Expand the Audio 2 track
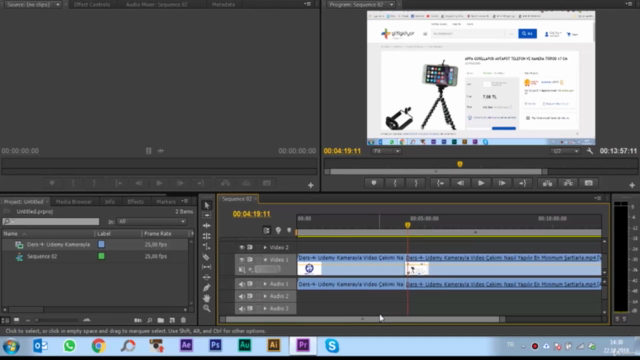The width and height of the screenshot is (640, 360). pyautogui.click(x=265, y=296)
